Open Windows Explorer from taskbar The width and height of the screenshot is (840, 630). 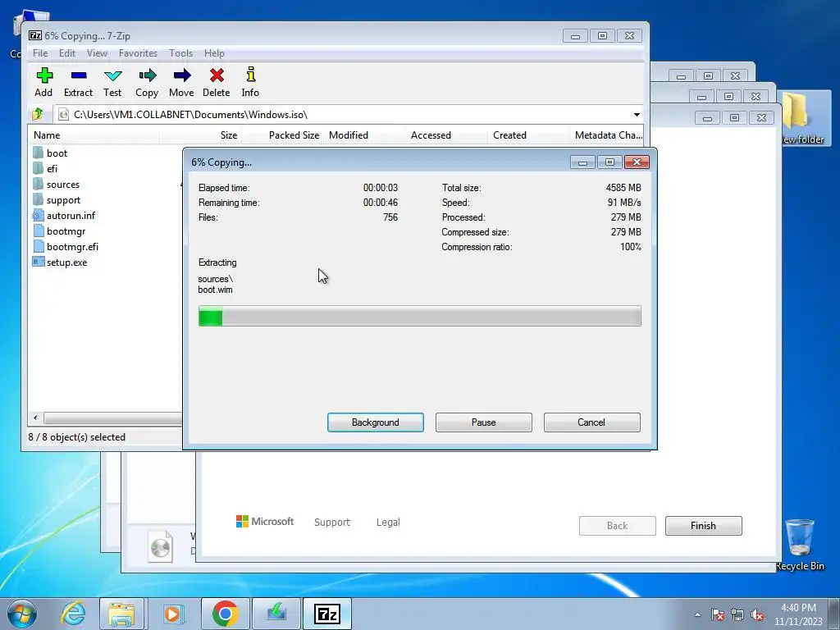(121, 614)
